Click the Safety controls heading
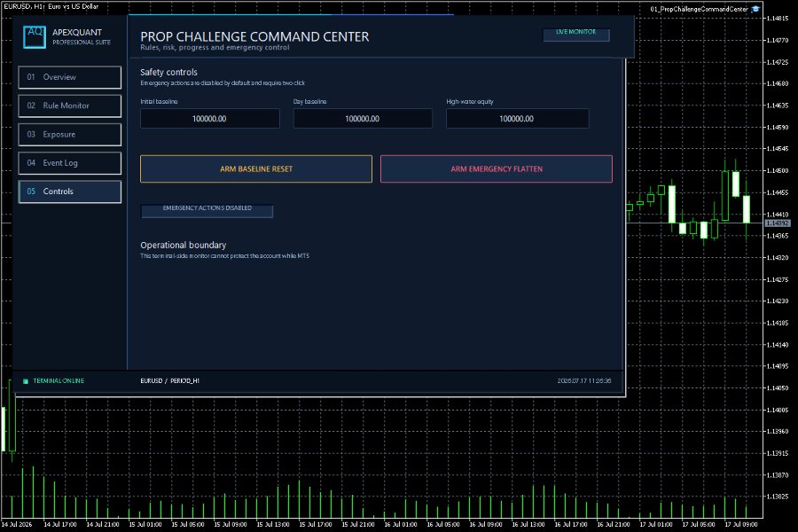Image resolution: width=798 pixels, height=532 pixels. pyautogui.click(x=168, y=73)
